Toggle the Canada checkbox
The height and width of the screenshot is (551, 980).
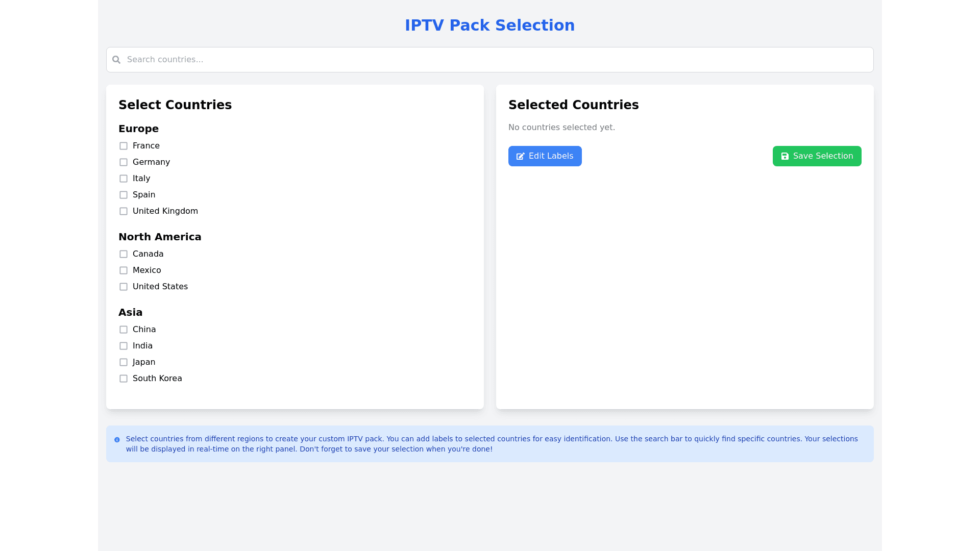pyautogui.click(x=124, y=254)
